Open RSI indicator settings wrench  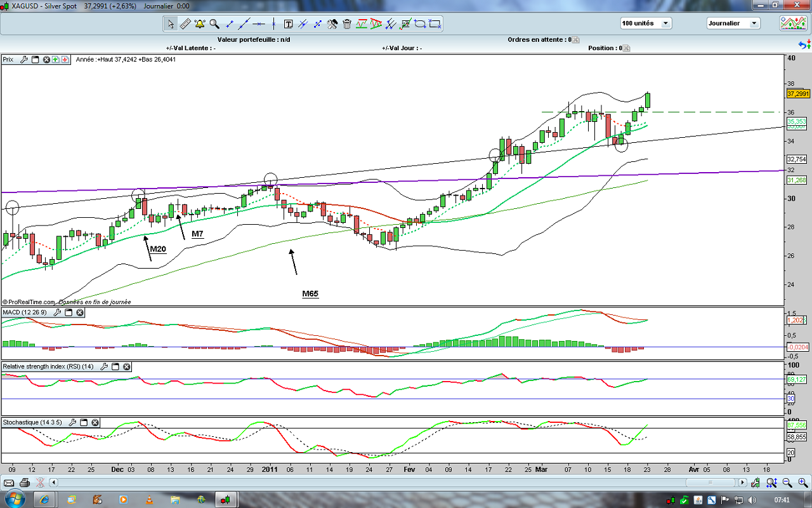pyautogui.click(x=103, y=367)
